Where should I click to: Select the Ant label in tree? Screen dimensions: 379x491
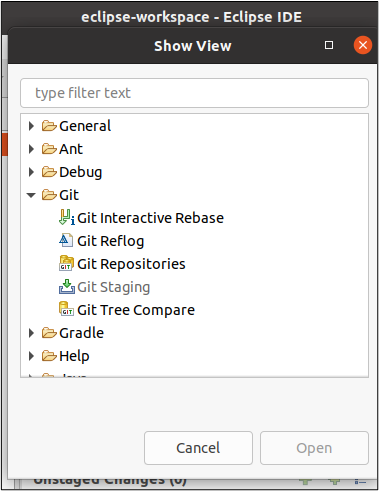[x=71, y=149]
